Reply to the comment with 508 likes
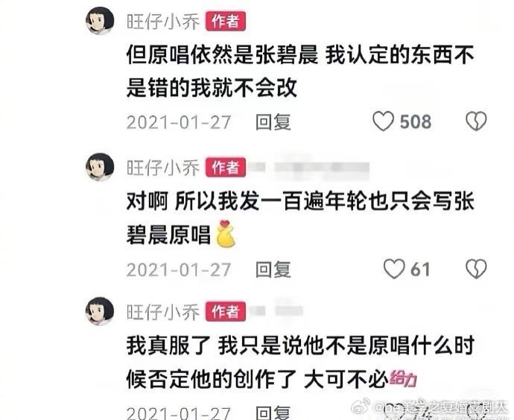 pyautogui.click(x=273, y=122)
